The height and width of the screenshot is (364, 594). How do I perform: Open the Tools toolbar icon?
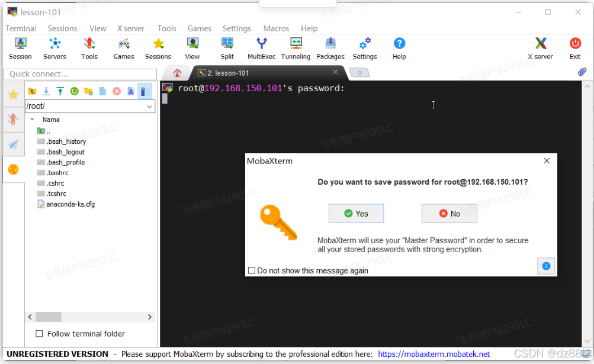pos(89,49)
